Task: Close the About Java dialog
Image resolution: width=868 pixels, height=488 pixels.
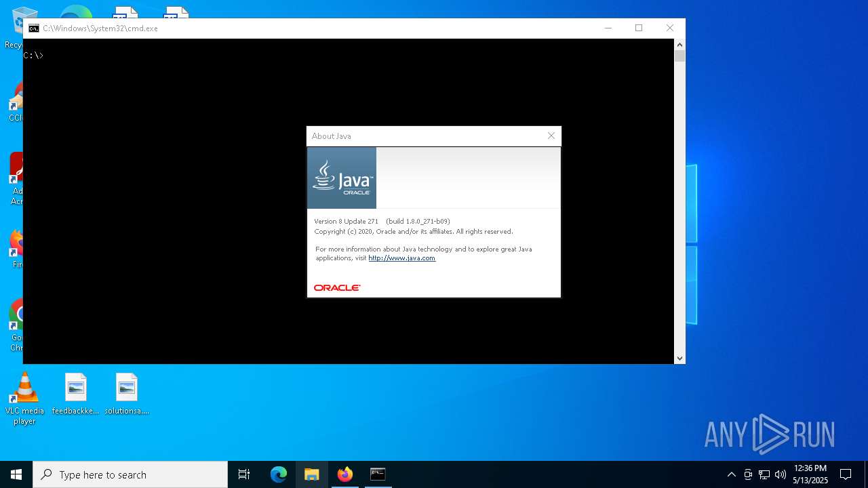Action: tap(551, 136)
